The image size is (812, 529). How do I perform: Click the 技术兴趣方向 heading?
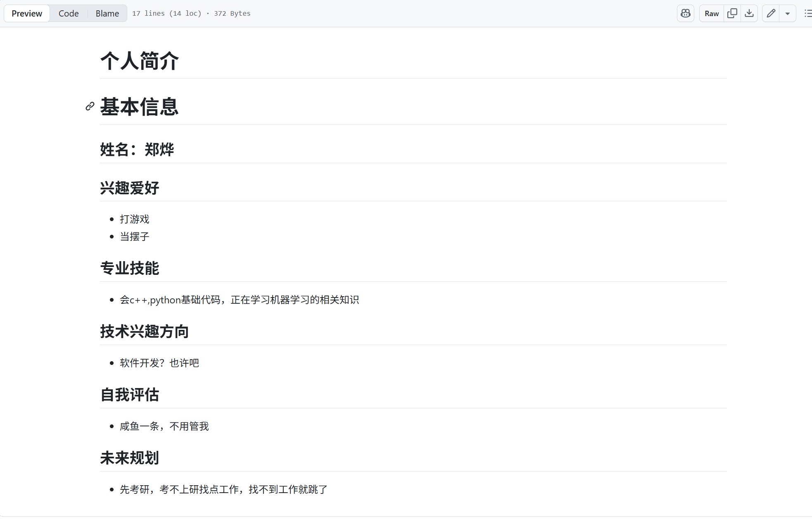[x=145, y=331]
